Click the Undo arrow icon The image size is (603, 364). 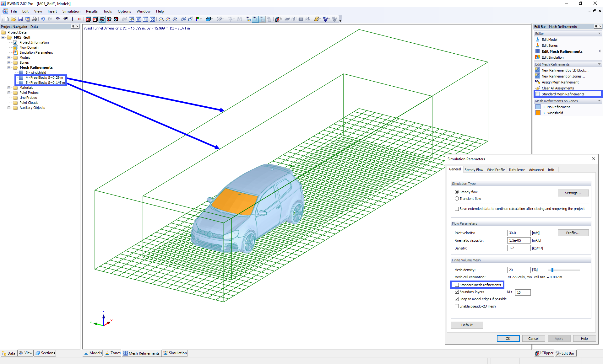[x=43, y=19]
